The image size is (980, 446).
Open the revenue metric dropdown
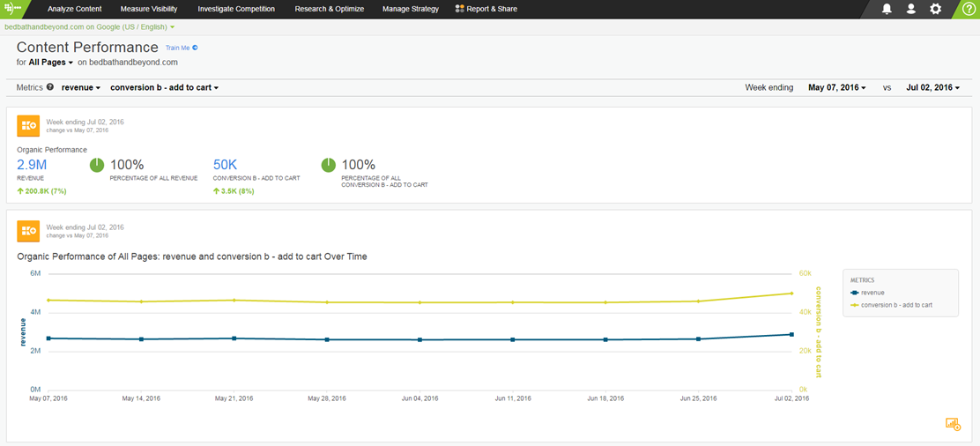click(x=81, y=88)
